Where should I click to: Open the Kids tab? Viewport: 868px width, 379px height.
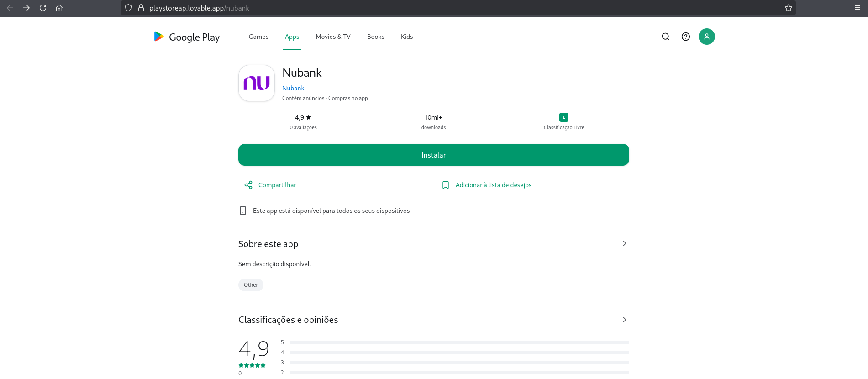pyautogui.click(x=407, y=37)
